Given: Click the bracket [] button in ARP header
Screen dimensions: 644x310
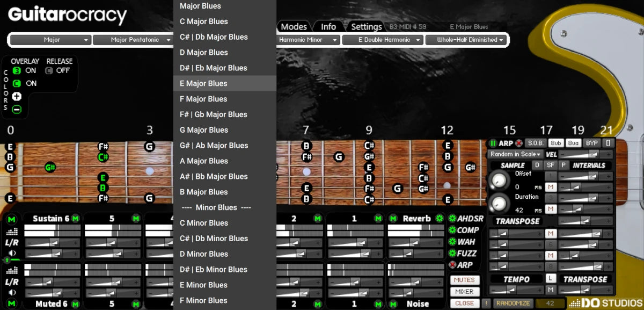Looking at the screenshot, I should 608,143.
